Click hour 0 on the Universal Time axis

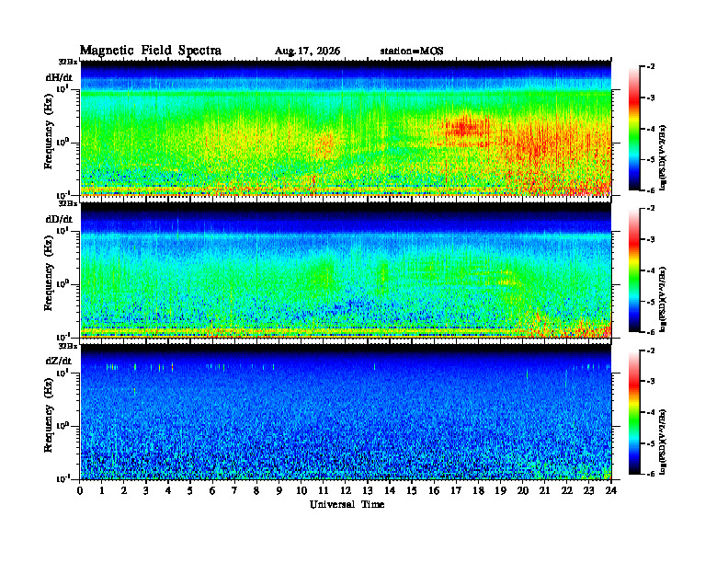click(x=80, y=490)
